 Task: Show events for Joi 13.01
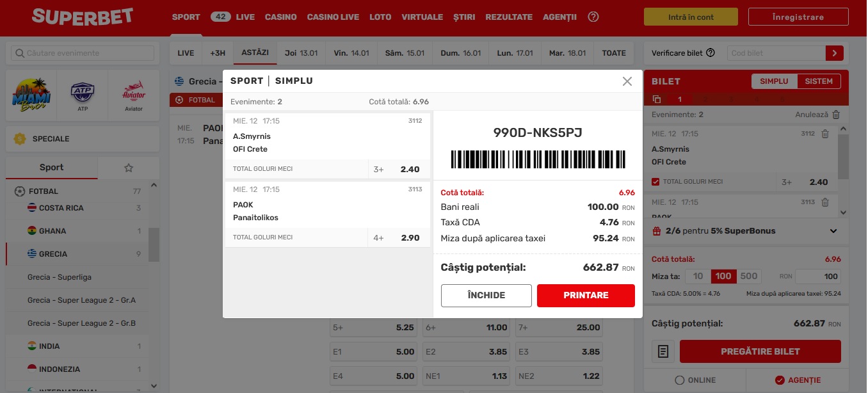click(x=301, y=53)
